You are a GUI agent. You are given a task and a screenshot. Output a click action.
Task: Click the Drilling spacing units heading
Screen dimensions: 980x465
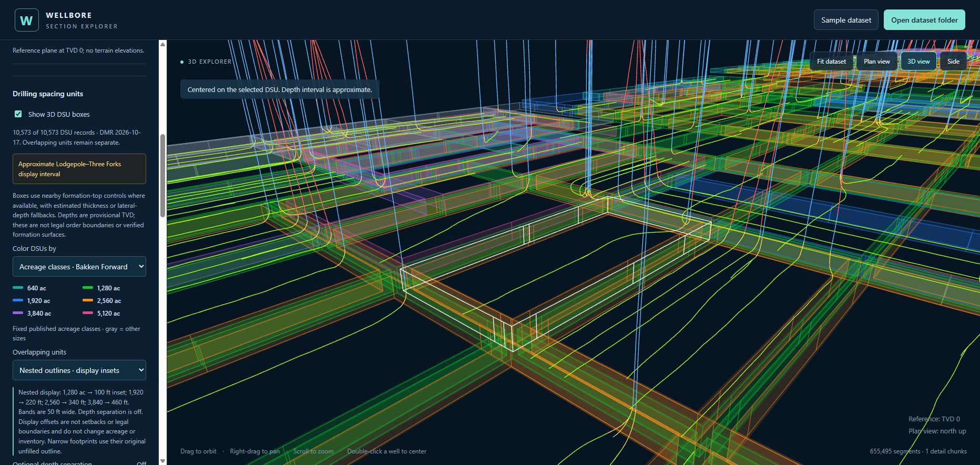point(48,94)
